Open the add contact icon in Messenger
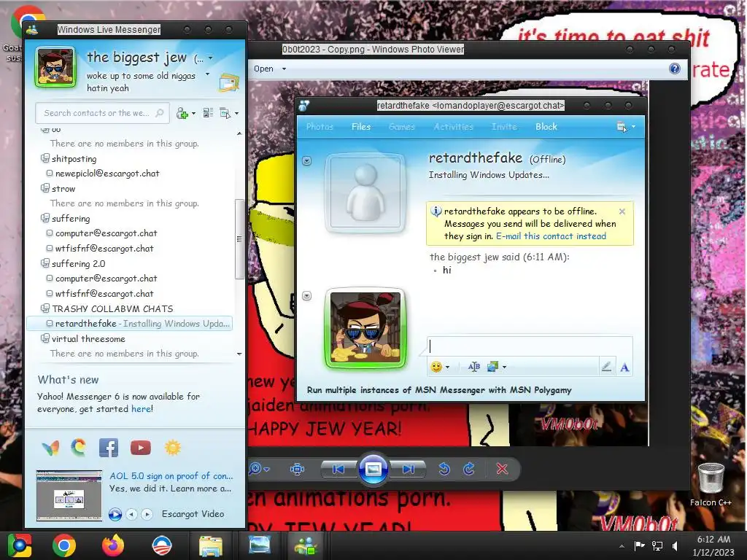Viewport: 747px width, 560px height. pyautogui.click(x=182, y=113)
